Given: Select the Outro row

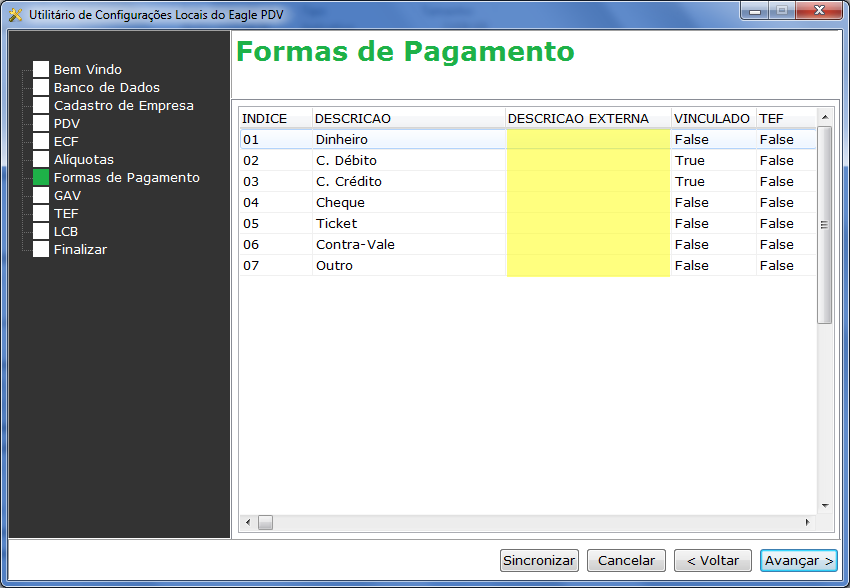Looking at the screenshot, I should pos(527,266).
